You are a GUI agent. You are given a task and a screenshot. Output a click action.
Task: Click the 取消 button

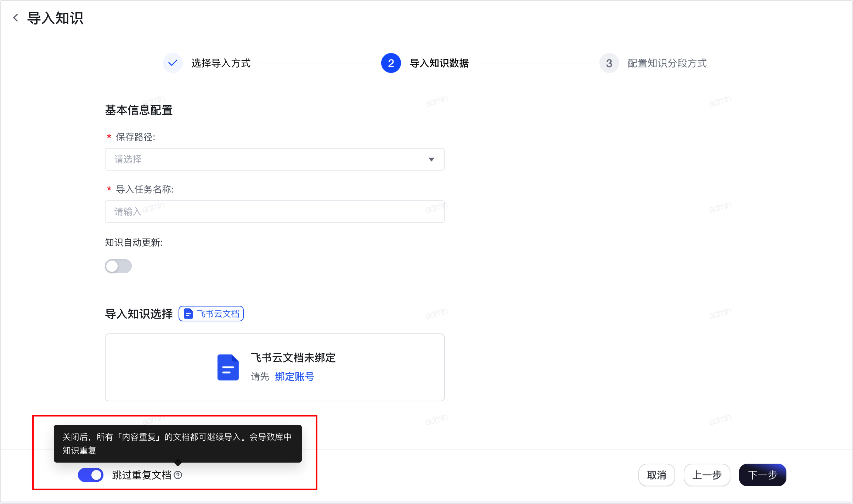(x=656, y=475)
